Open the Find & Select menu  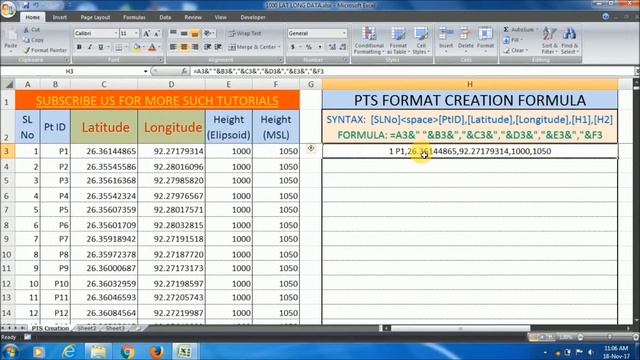(570, 40)
